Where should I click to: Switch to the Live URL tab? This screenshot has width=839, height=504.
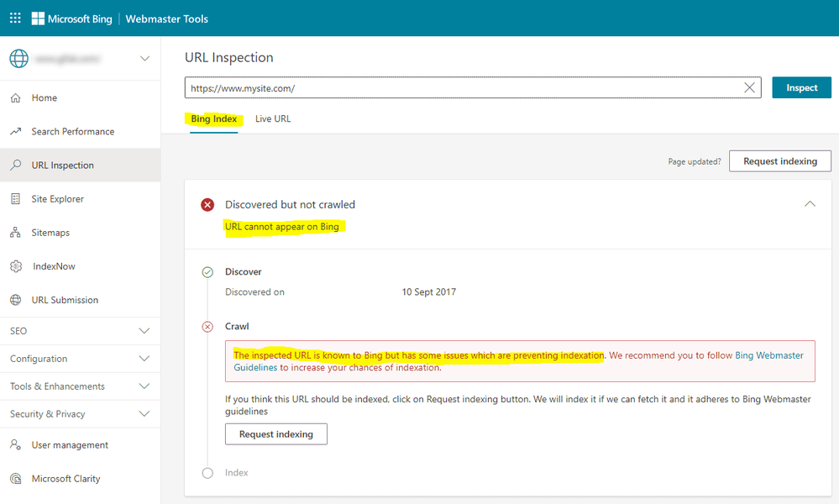pyautogui.click(x=273, y=118)
